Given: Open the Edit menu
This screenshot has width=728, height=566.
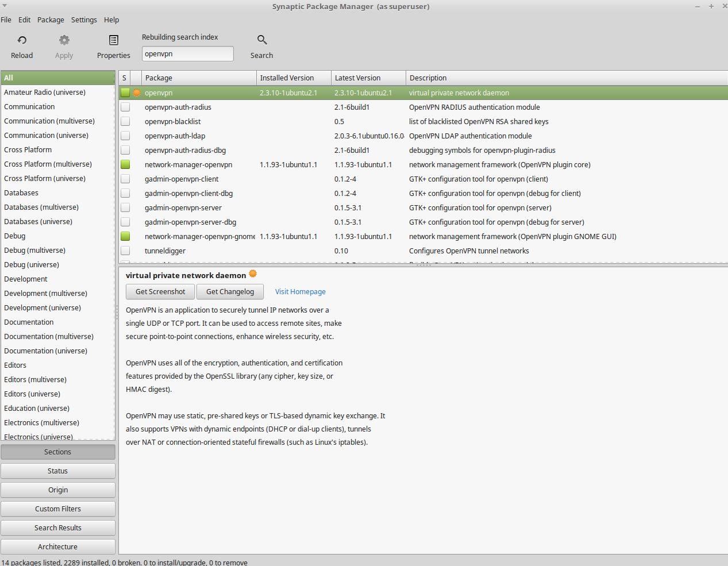Looking at the screenshot, I should tap(24, 20).
